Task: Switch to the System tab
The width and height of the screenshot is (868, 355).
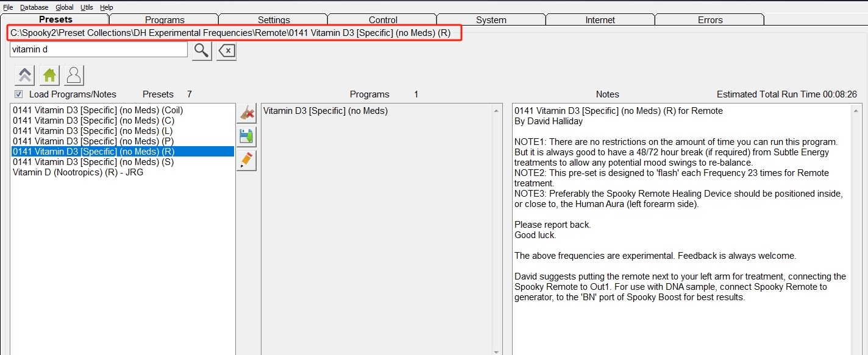Action: [x=491, y=20]
